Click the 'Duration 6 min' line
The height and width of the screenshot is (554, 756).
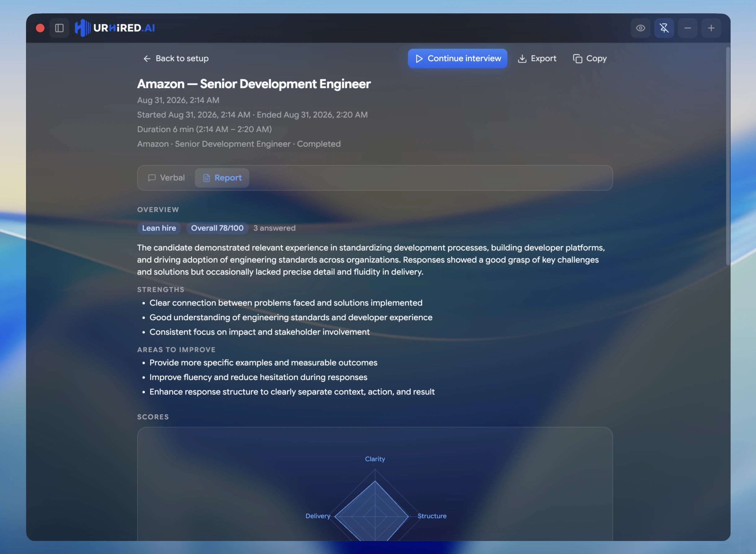point(204,130)
